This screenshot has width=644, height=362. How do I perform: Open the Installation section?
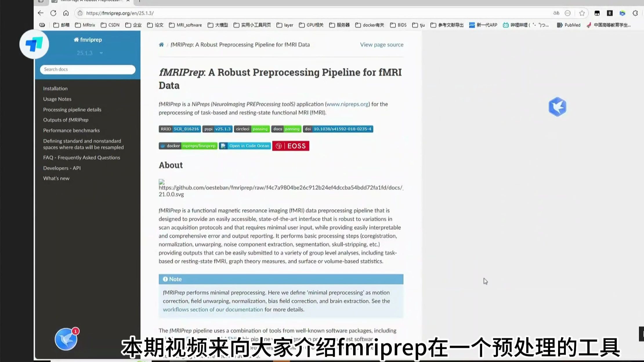[55, 88]
